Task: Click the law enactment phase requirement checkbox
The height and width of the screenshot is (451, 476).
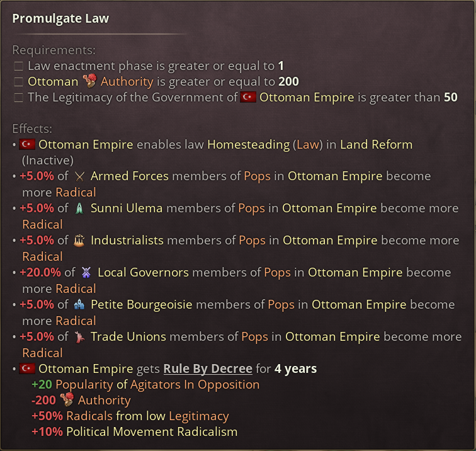Action: (18, 66)
